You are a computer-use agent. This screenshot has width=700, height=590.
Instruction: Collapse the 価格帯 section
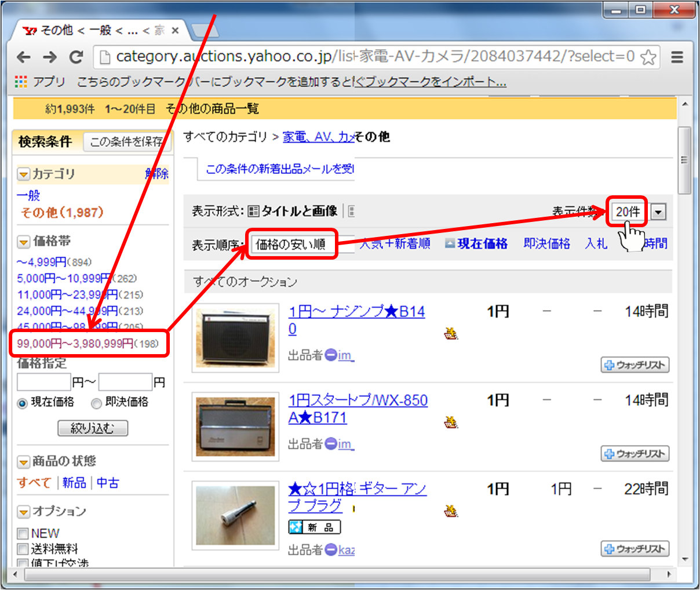coord(24,242)
